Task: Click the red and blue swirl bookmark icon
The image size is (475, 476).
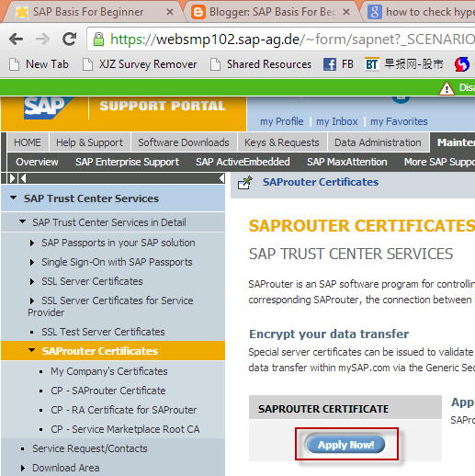Action: coord(461,64)
